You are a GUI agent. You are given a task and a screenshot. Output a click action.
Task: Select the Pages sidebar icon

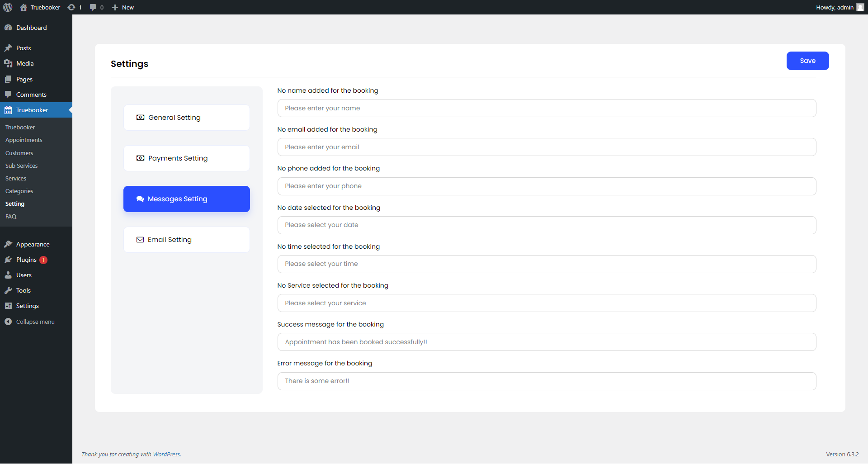(9, 79)
